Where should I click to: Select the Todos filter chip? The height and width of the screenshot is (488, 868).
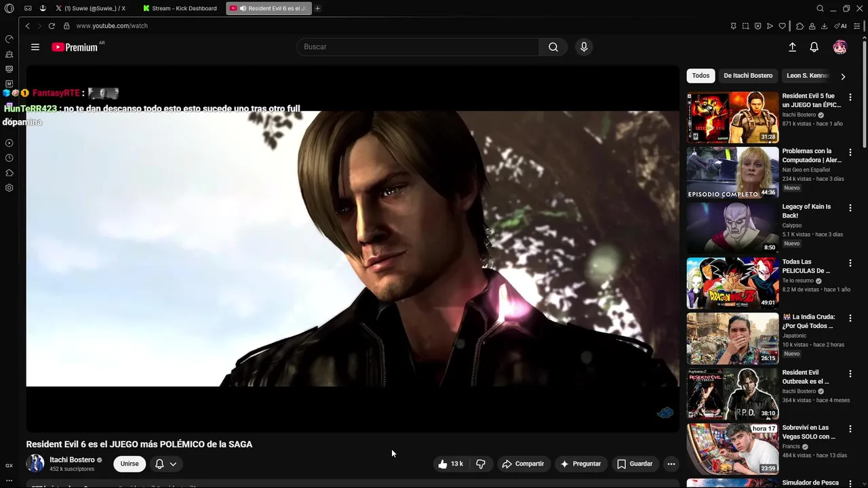[701, 76]
